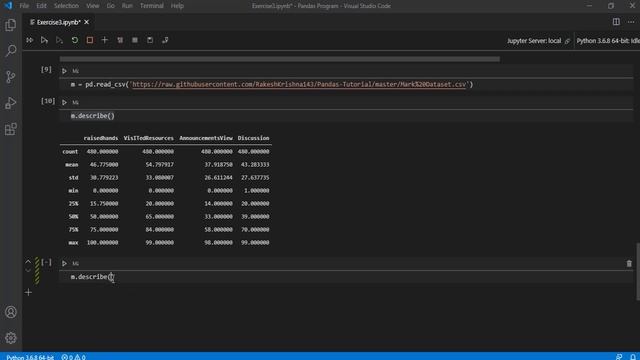Click the std row label
640x360 pixels.
[x=73, y=178]
